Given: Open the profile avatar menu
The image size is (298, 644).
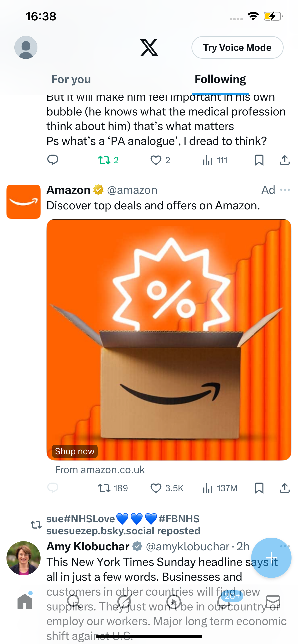Looking at the screenshot, I should (x=26, y=47).
